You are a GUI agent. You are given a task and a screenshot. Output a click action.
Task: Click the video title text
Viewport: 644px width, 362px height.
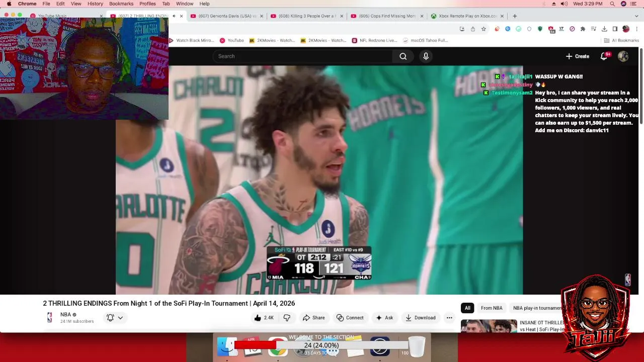169,303
